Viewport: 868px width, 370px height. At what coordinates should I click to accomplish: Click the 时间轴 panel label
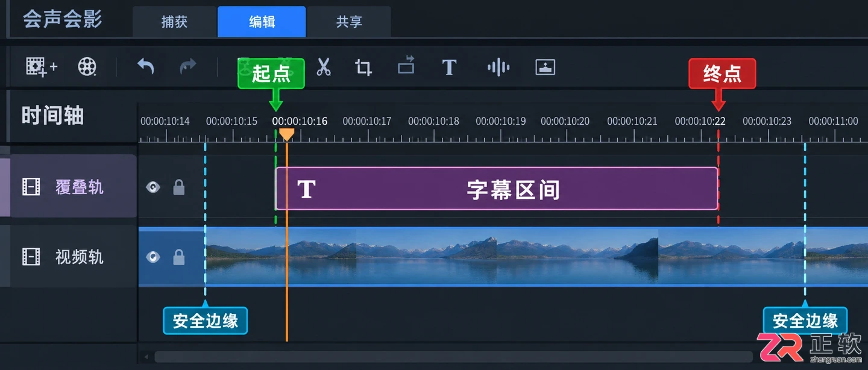(52, 115)
